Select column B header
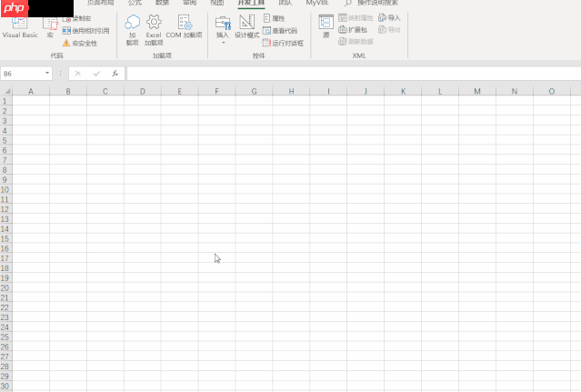This screenshot has height=392, width=581. [68, 91]
